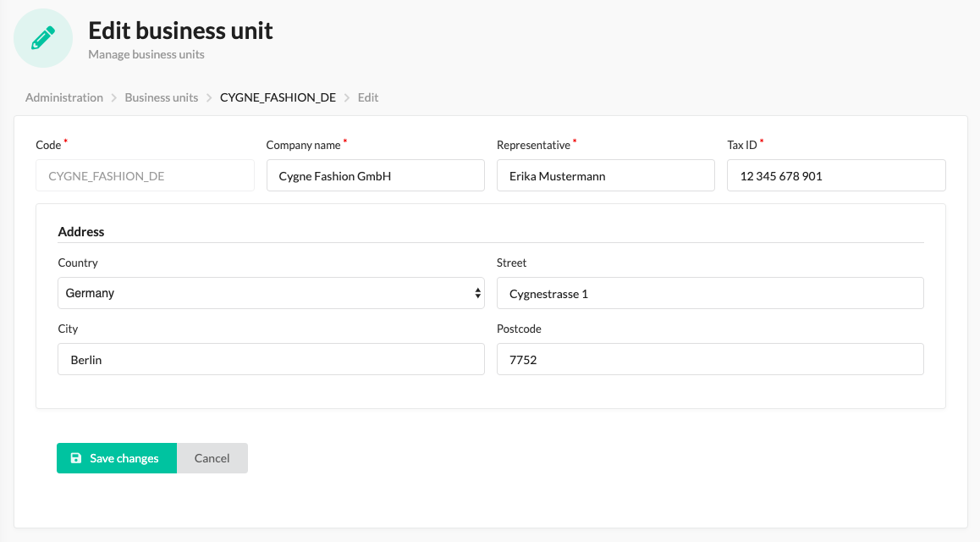
Task: Focus the Street field with Cygnestrasse 1
Action: pyautogui.click(x=710, y=293)
